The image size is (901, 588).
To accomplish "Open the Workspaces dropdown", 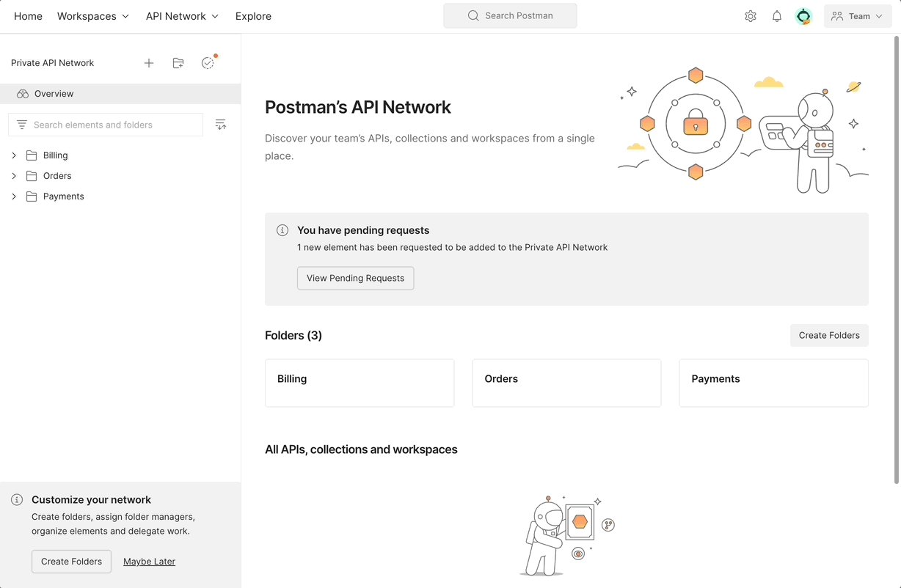I will point(92,15).
